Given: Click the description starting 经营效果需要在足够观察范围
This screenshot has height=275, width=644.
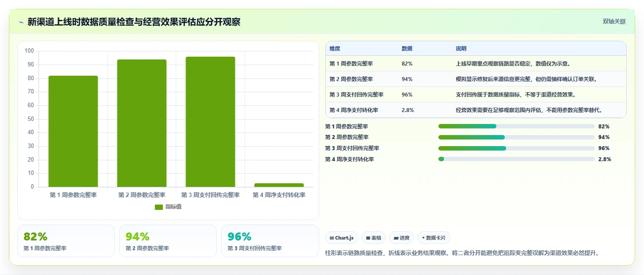Looking at the screenshot, I should (529, 110).
